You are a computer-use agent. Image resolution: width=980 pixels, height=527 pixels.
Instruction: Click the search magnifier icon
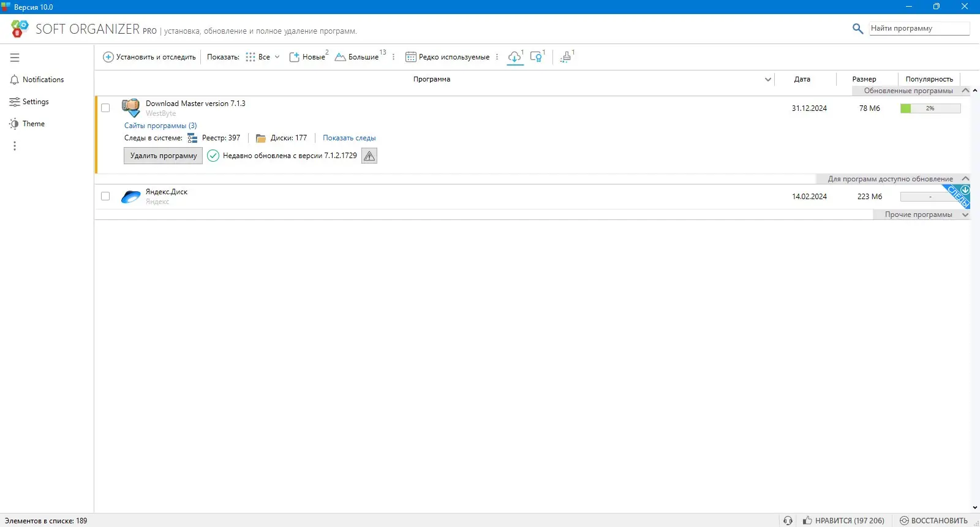[858, 29]
